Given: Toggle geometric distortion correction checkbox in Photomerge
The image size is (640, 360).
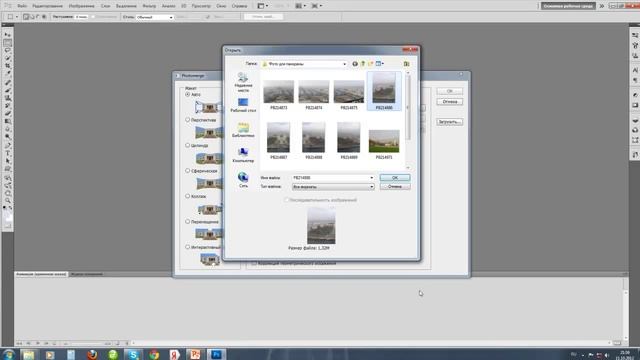Looking at the screenshot, I should (x=253, y=263).
